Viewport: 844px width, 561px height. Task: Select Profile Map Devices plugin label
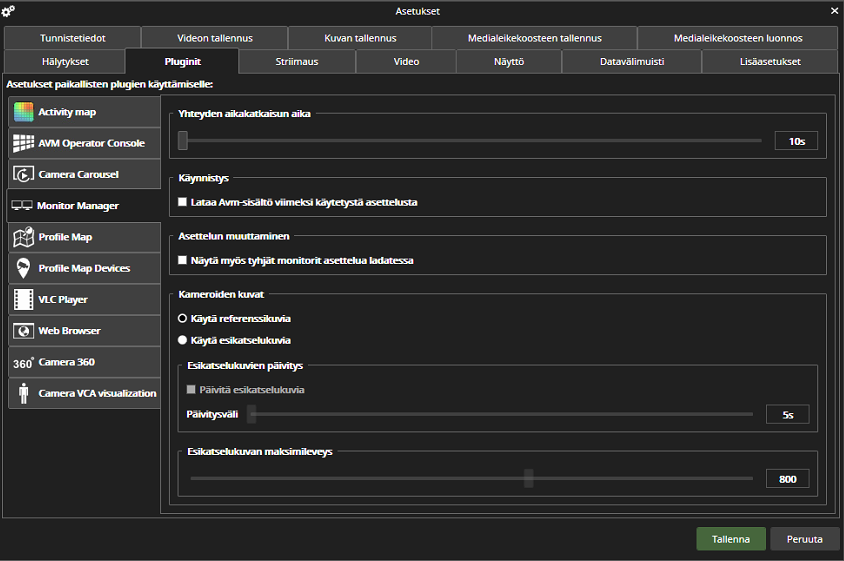coord(84,268)
